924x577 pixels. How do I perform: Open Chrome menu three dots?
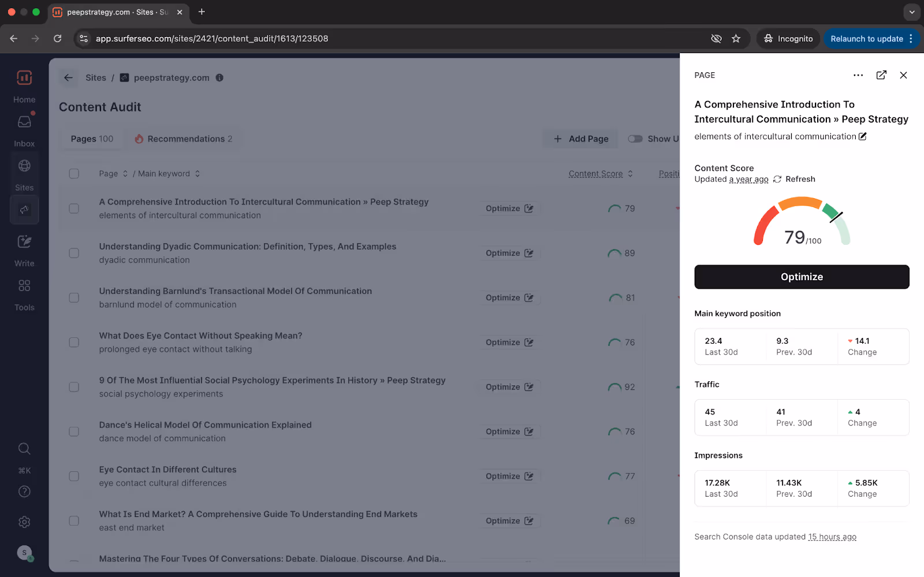point(911,39)
